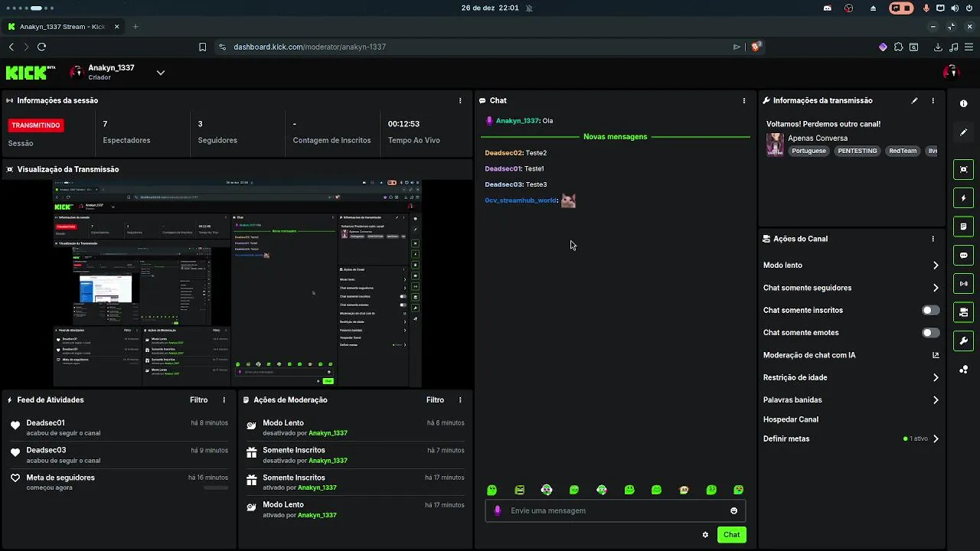Click the Portuguese tag

[x=808, y=151]
